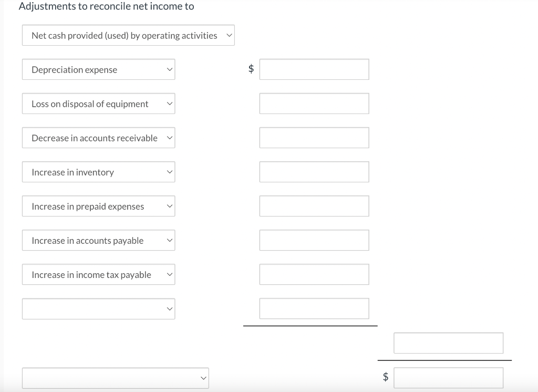Click the Increase in prepaid expenses amount field

click(314, 206)
